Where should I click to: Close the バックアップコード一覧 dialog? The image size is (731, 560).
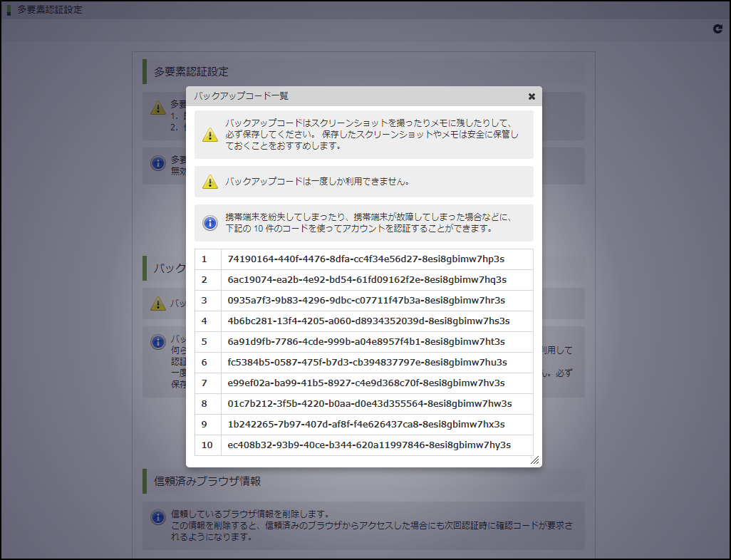[x=532, y=96]
